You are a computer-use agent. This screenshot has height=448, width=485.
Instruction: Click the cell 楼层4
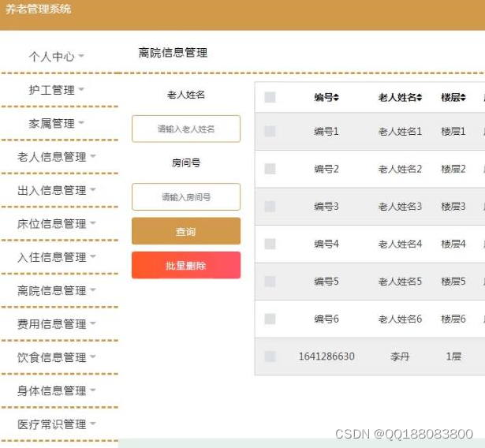pyautogui.click(x=453, y=244)
